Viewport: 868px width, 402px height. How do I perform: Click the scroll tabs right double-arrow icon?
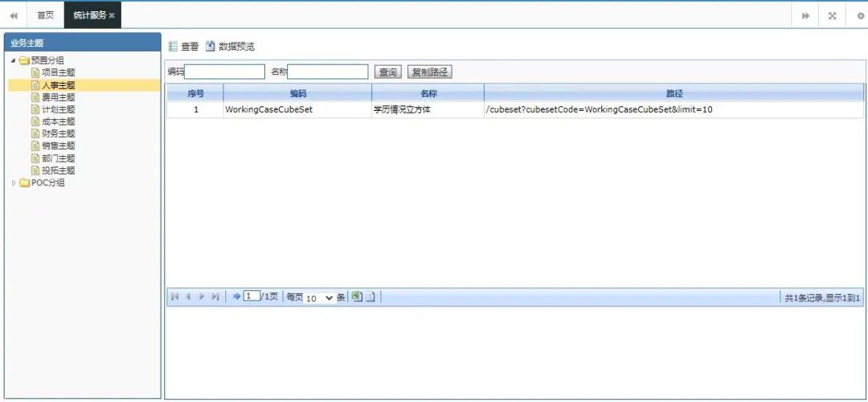(x=805, y=15)
